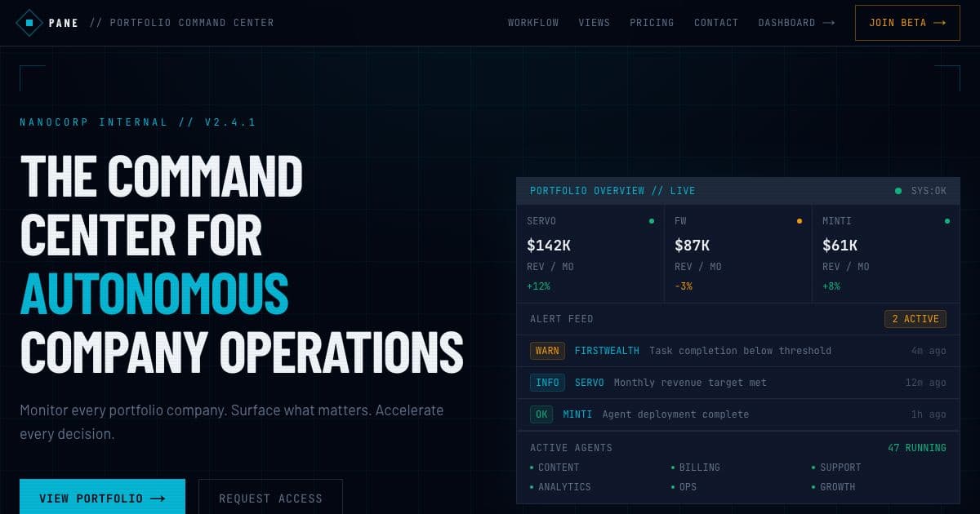Open the WORKFLOW nav item
The height and width of the screenshot is (514, 980).
[533, 23]
